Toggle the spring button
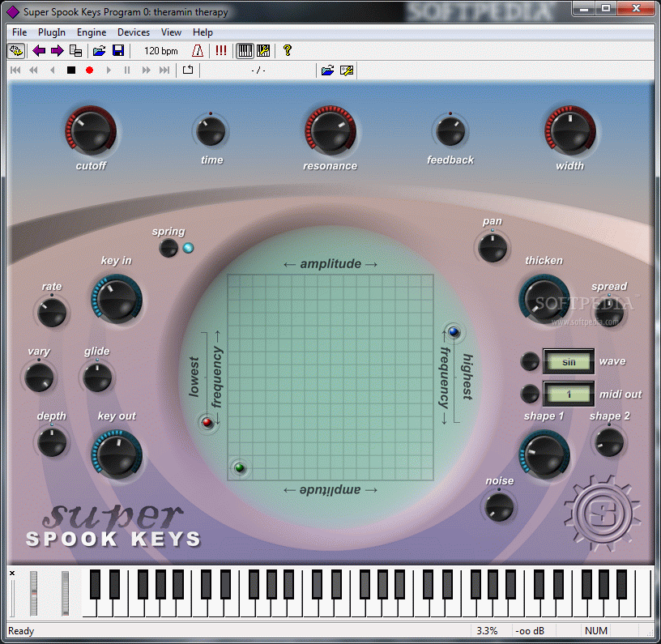This screenshot has width=661, height=644. [168, 248]
